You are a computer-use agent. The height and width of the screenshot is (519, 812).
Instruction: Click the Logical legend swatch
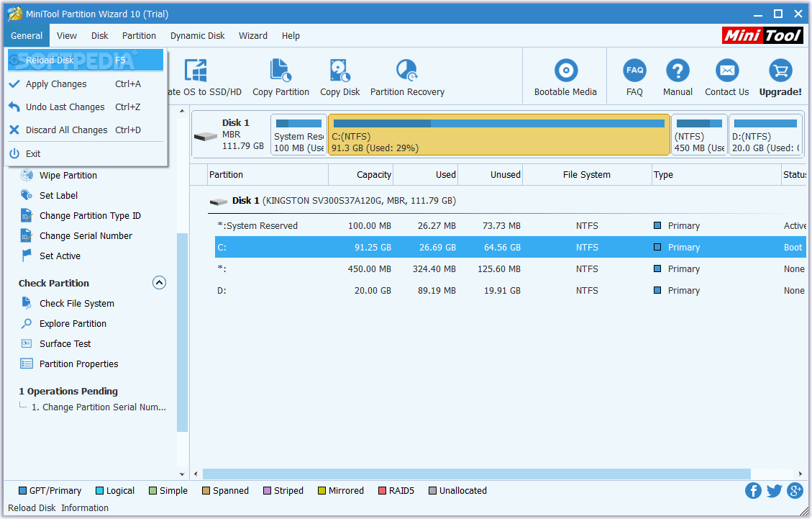tap(99, 491)
